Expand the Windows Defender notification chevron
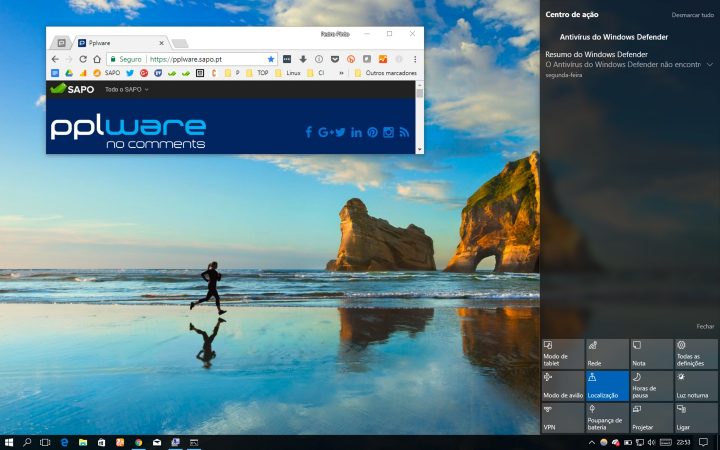The width and height of the screenshot is (720, 450). tap(709, 64)
